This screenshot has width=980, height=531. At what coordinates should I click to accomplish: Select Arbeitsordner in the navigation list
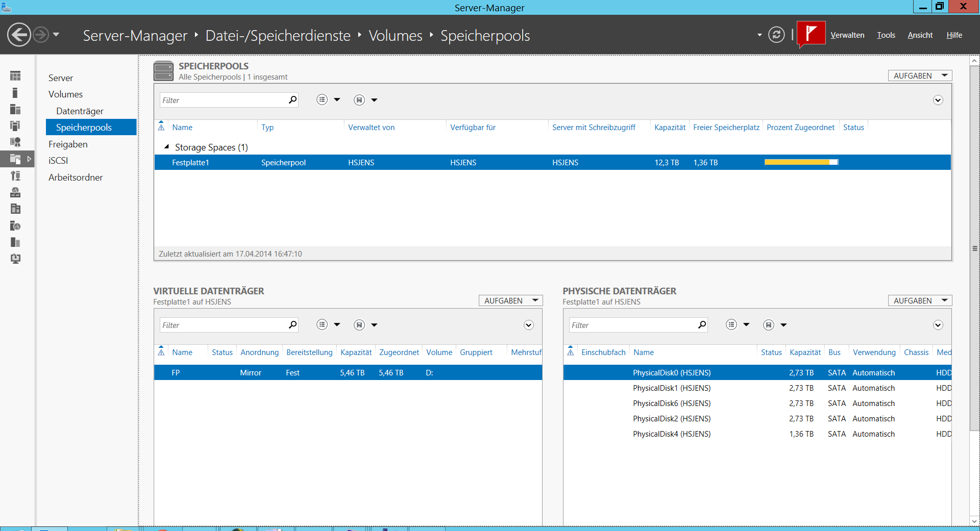(76, 177)
